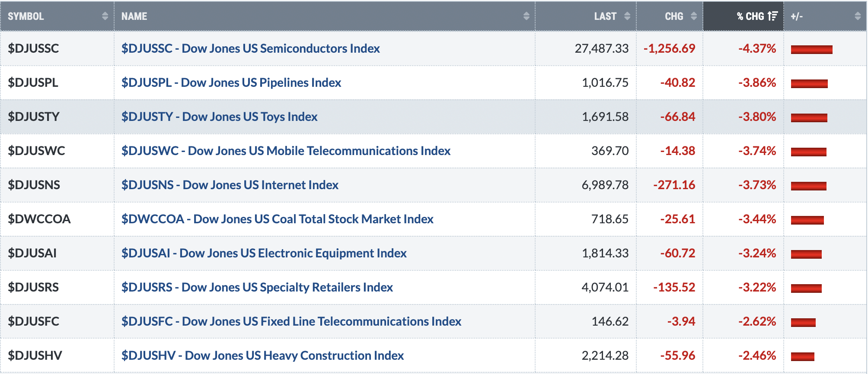This screenshot has height=374, width=868.
Task: Click the red change bar for $DJUSSC
Action: tap(811, 50)
